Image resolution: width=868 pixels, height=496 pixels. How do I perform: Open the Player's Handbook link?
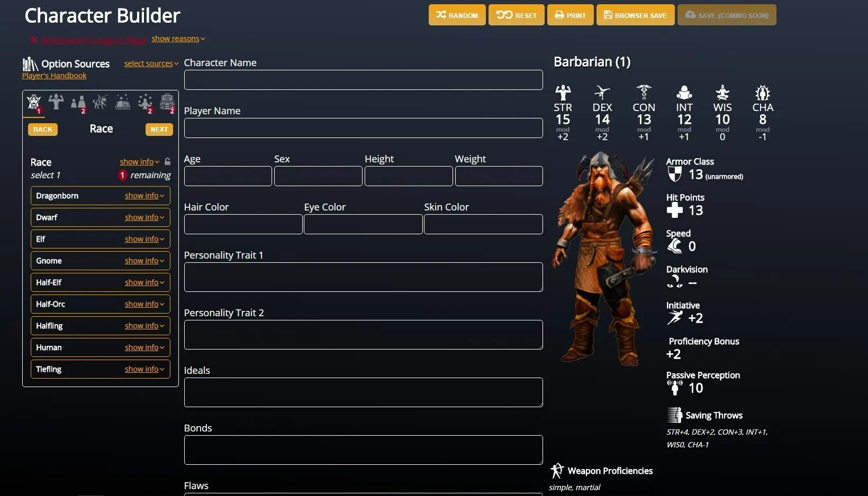pos(54,76)
